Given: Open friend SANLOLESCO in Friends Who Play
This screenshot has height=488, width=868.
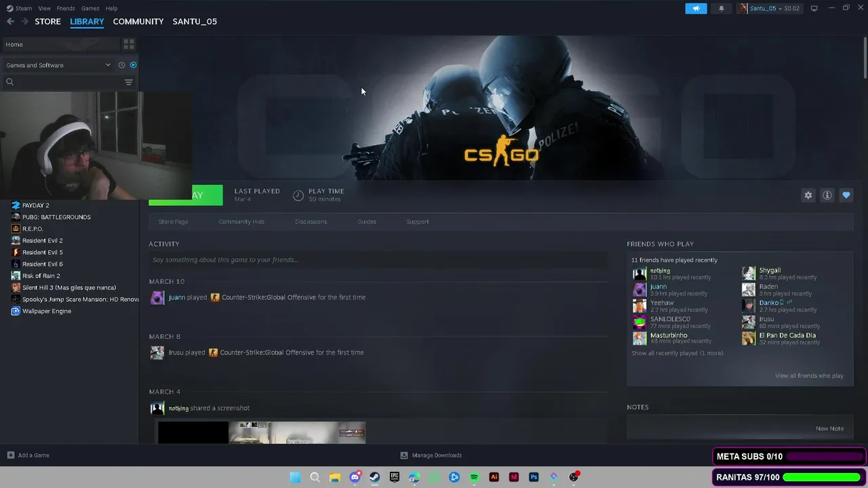Looking at the screenshot, I should click(x=670, y=319).
